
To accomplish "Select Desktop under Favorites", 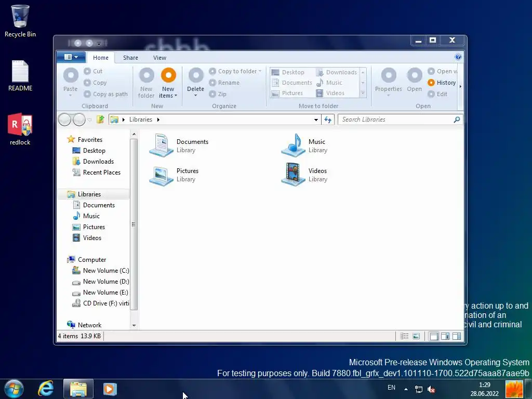I will click(89, 151).
